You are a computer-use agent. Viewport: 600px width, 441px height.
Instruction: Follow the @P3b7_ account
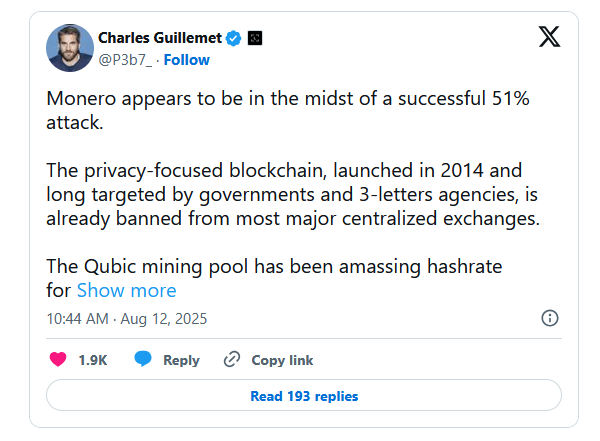point(187,59)
